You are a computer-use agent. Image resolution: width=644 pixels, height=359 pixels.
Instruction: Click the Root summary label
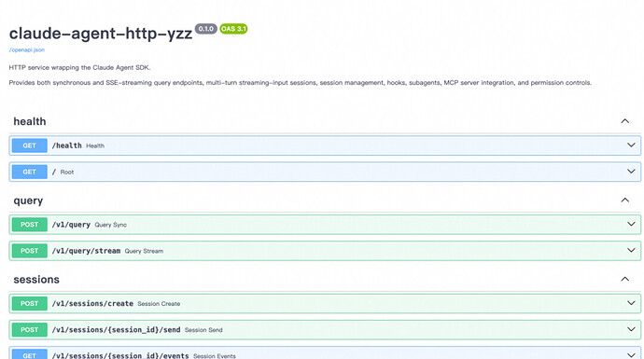tap(67, 173)
